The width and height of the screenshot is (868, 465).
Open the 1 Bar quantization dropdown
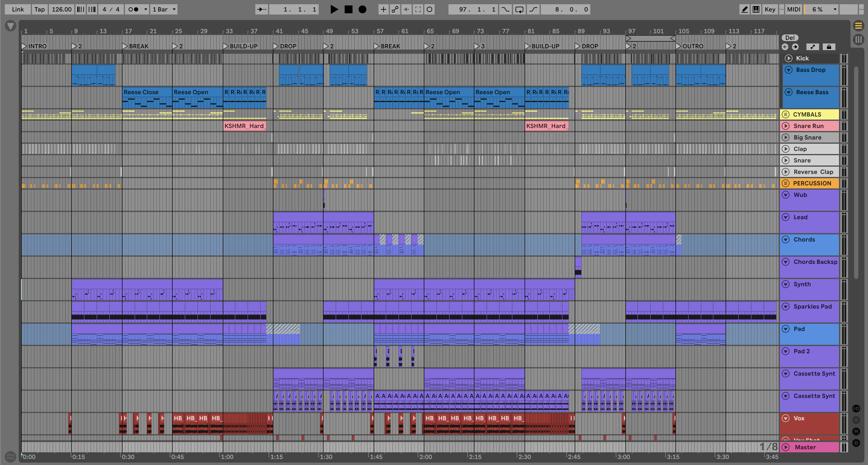coord(164,9)
